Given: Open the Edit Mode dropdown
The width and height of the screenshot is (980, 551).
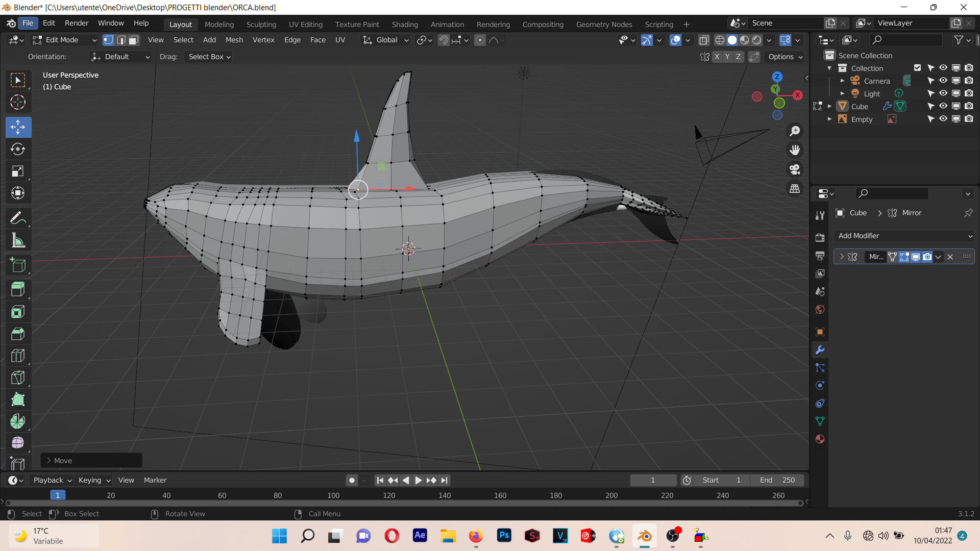Looking at the screenshot, I should [64, 40].
